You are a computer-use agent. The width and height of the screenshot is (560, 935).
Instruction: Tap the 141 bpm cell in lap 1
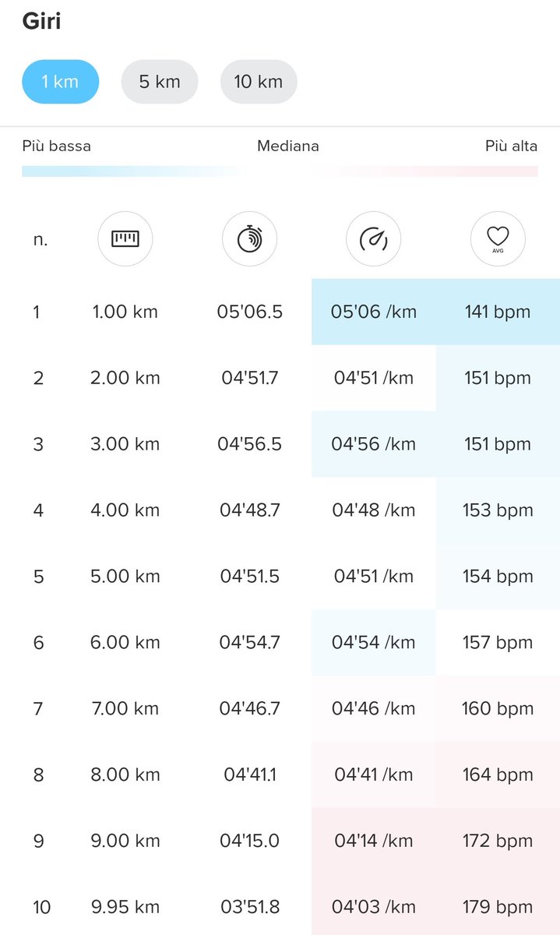coord(498,312)
